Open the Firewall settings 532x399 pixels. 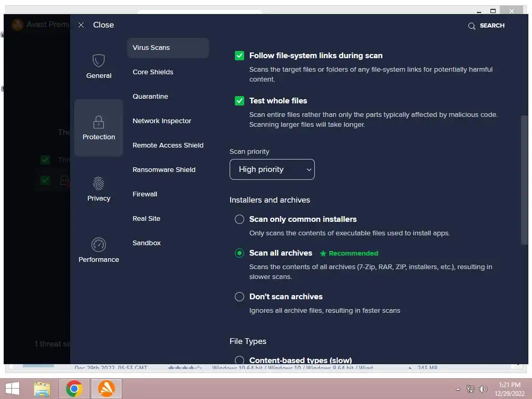pos(145,194)
